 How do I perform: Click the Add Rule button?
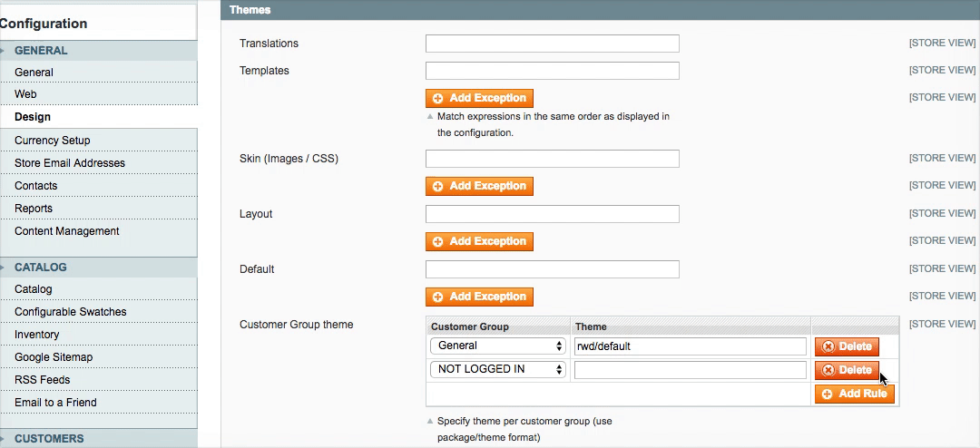point(855,394)
